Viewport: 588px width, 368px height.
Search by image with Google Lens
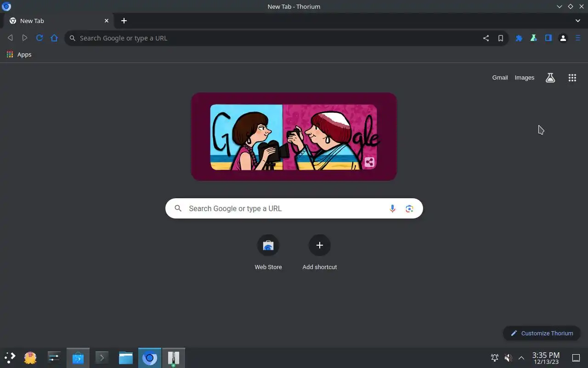[x=409, y=208]
